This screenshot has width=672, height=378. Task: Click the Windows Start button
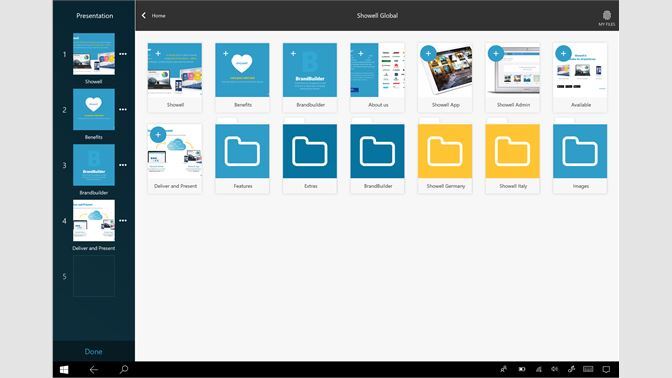pos(64,369)
